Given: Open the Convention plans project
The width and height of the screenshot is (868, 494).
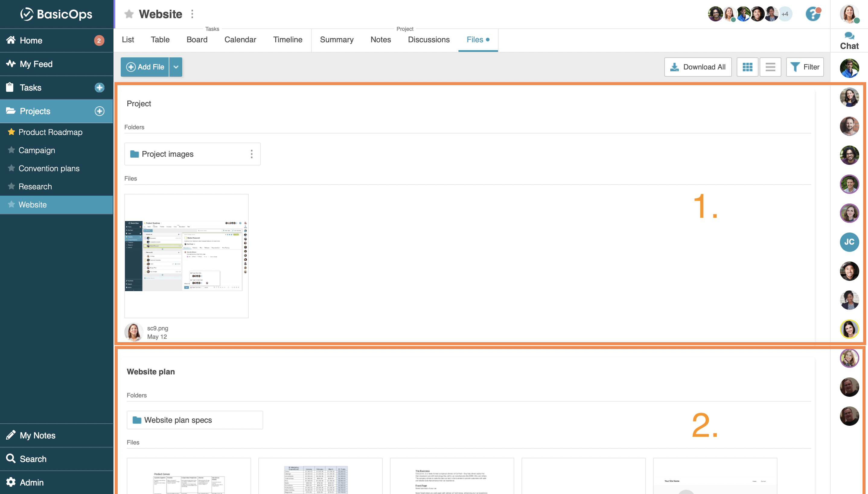Looking at the screenshot, I should click(x=49, y=168).
